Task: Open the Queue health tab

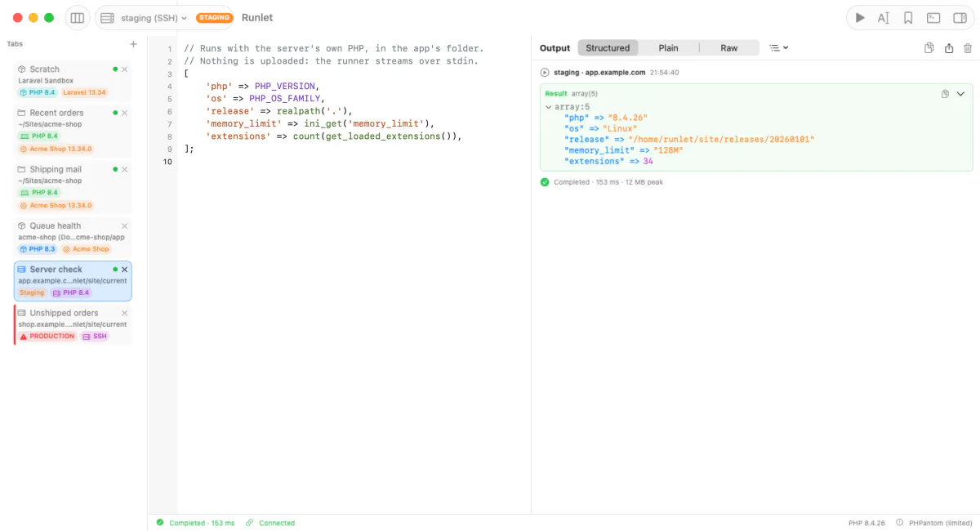Action: (73, 237)
